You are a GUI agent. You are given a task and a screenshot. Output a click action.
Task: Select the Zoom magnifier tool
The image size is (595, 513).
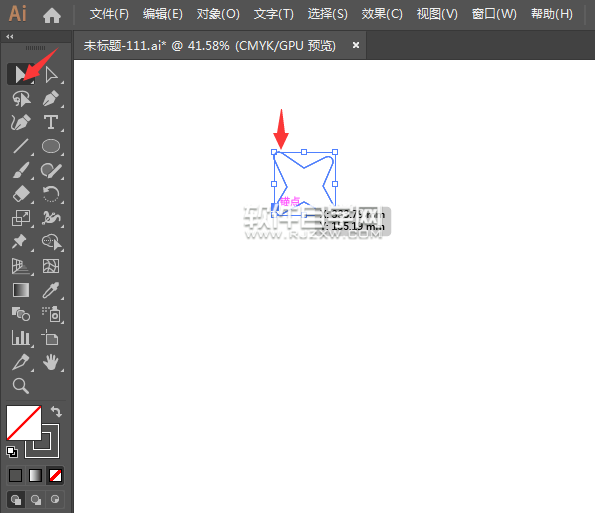(x=21, y=386)
